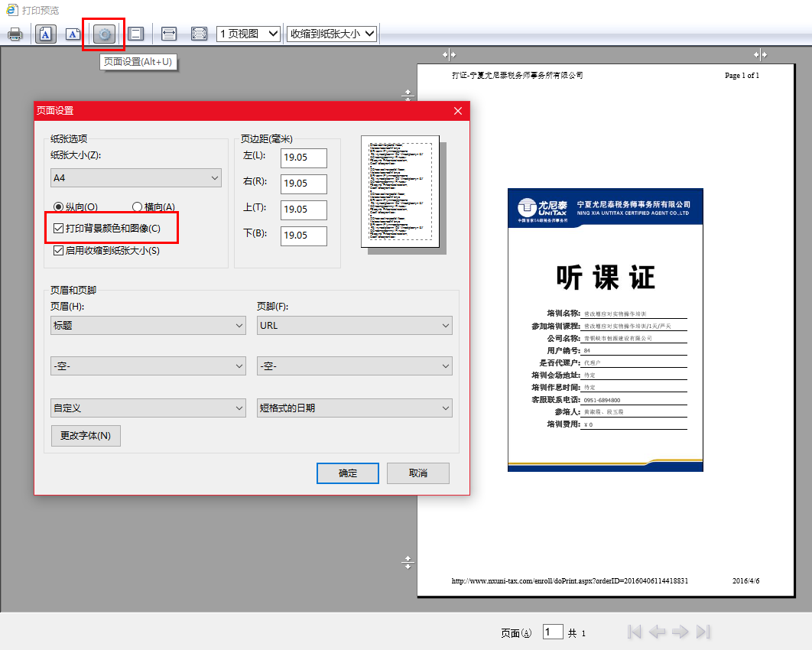Click the 尤尼泰 UniTax logo banner in preview
Viewport: 812px width, 650px height.
[606, 207]
